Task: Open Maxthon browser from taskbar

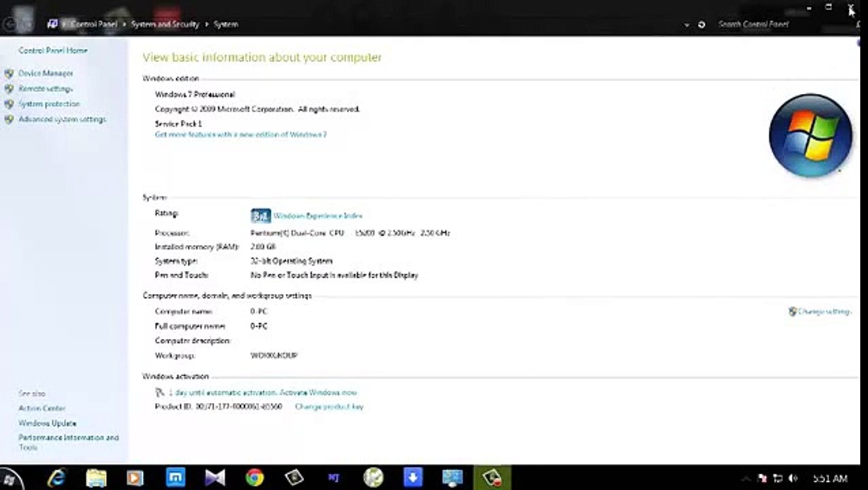Action: [x=175, y=478]
